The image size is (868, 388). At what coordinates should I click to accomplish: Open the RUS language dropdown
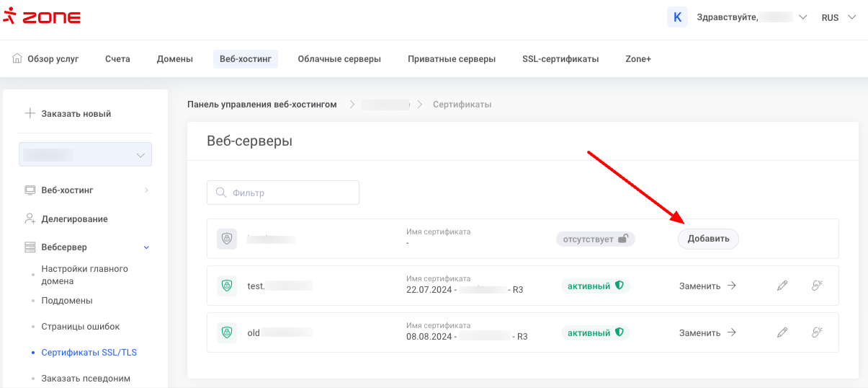click(x=838, y=17)
